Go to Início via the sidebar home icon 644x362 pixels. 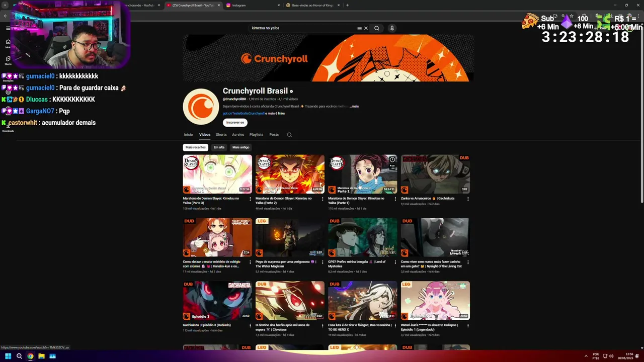(8, 43)
